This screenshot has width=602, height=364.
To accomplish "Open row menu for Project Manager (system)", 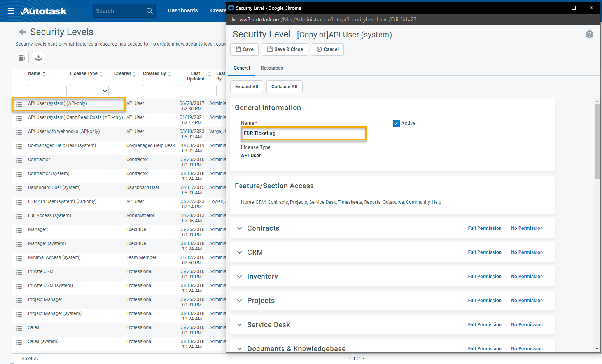I will coord(19,314).
